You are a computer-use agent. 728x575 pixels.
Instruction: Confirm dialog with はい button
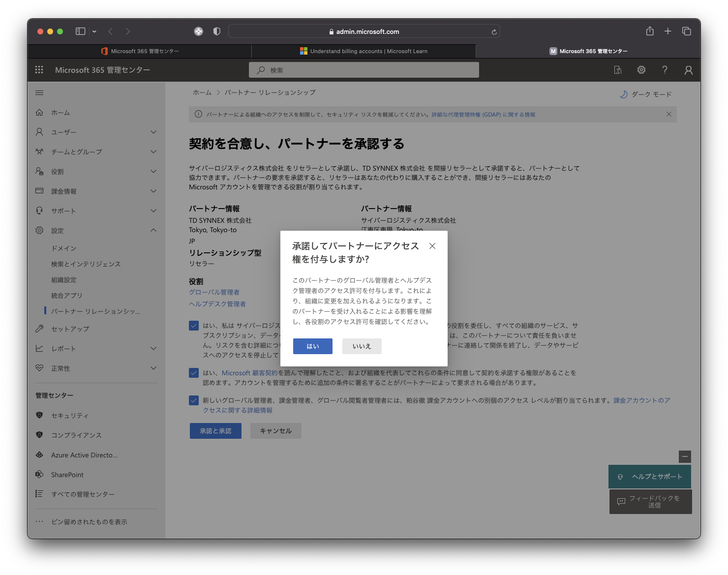pyautogui.click(x=313, y=346)
